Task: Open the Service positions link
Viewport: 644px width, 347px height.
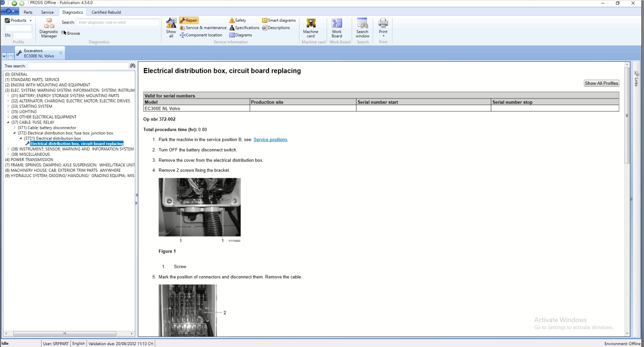Action: [270, 140]
